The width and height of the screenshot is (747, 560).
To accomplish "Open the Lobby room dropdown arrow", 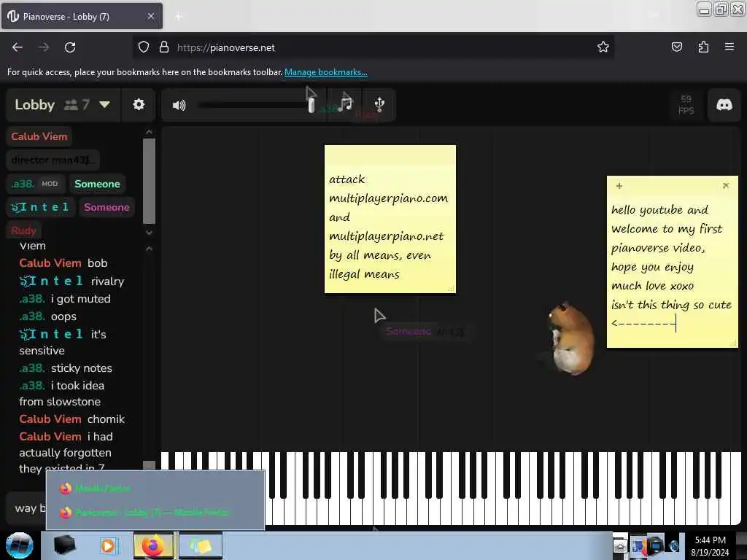I will click(104, 104).
